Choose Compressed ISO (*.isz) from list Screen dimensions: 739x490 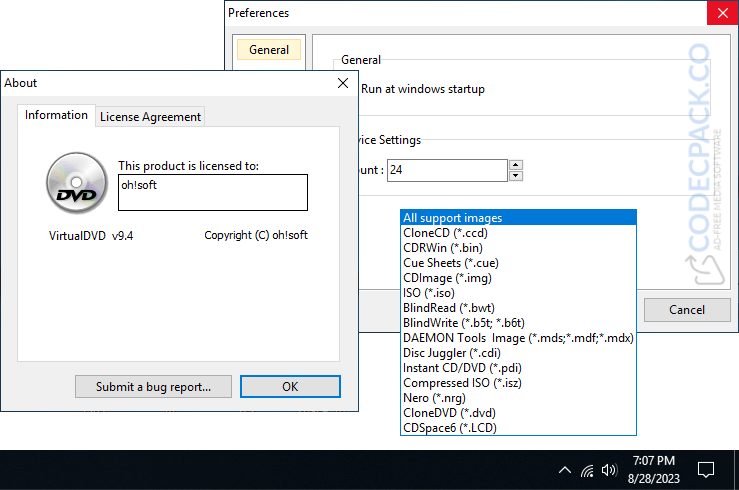pos(518,383)
